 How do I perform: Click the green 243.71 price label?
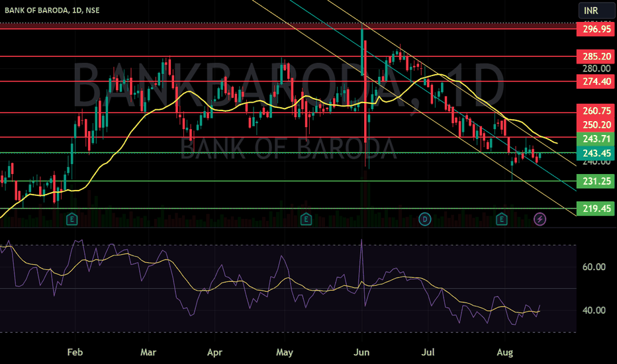pyautogui.click(x=596, y=139)
